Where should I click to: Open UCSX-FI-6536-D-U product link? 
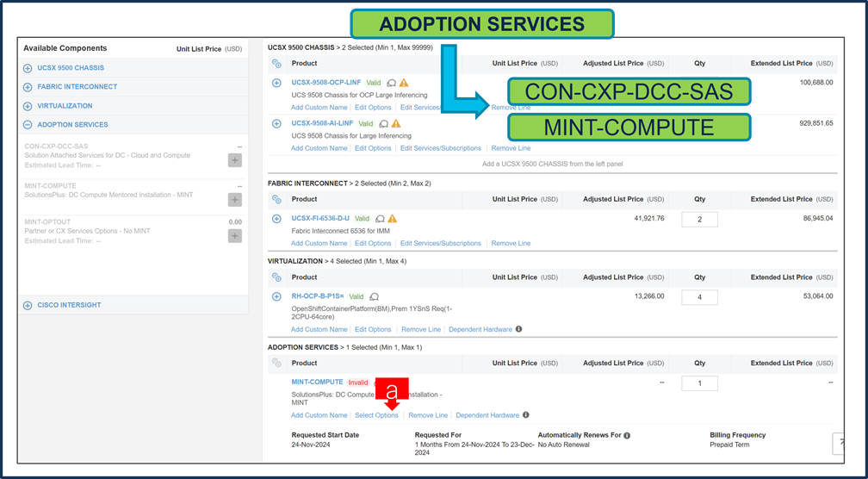click(320, 218)
